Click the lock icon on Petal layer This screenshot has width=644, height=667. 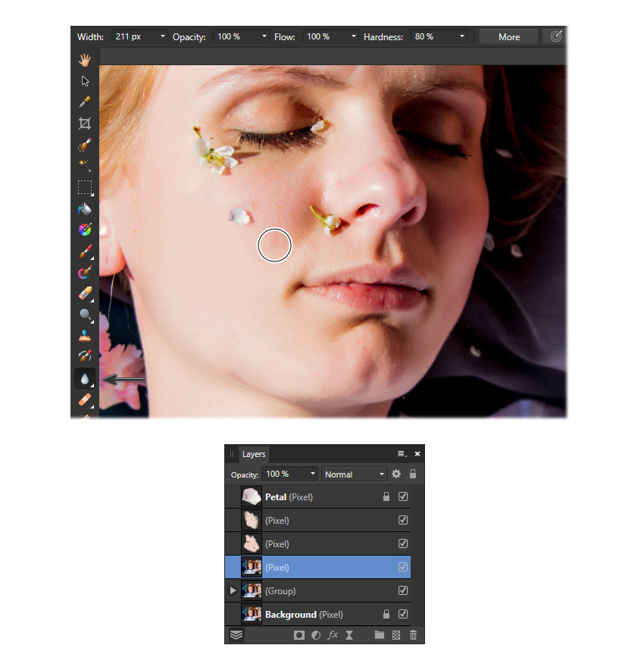pos(386,496)
